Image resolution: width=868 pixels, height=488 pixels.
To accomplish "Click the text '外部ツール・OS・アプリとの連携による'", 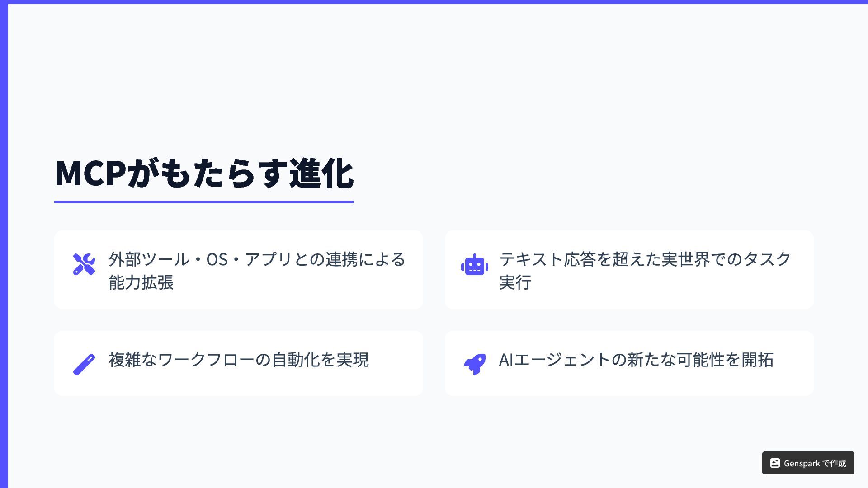I will tap(256, 259).
